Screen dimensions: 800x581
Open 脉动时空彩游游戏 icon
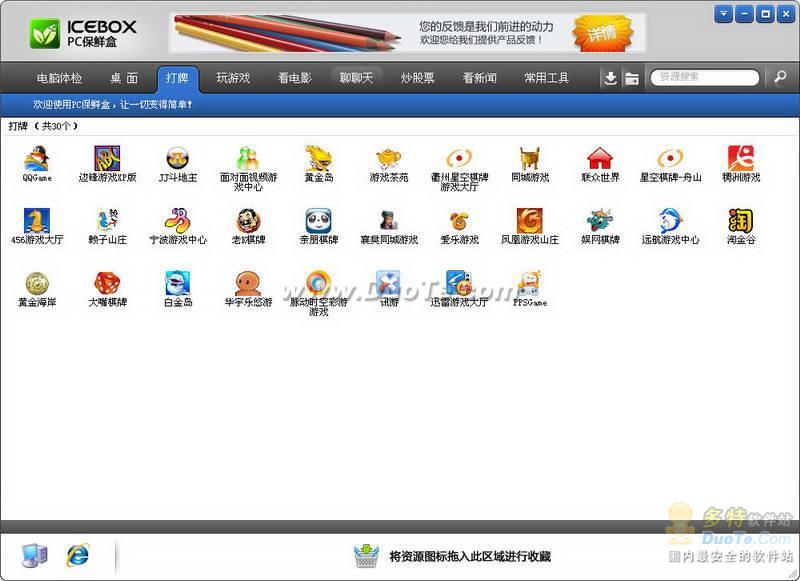[318, 283]
